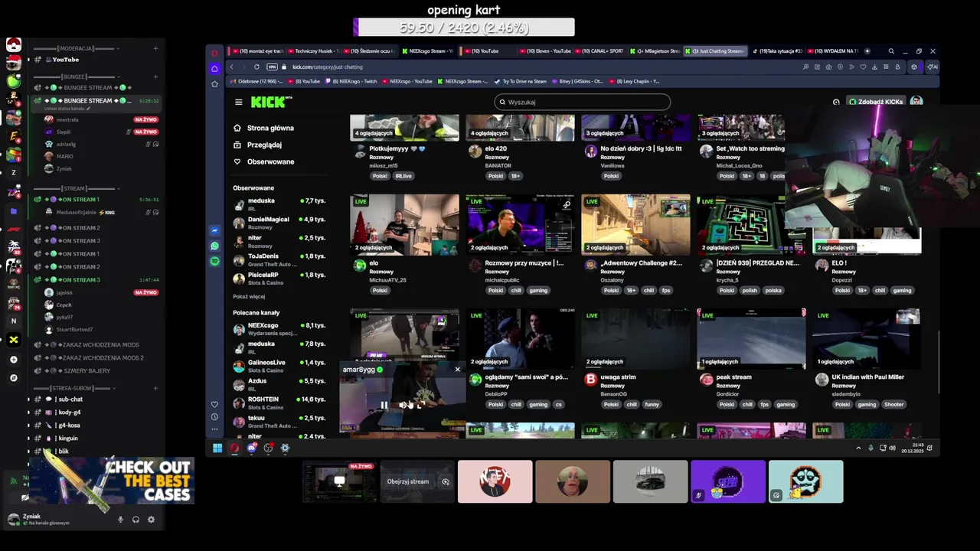Open Discord user settings gear
This screenshot has height=551, width=980.
pyautogui.click(x=151, y=520)
